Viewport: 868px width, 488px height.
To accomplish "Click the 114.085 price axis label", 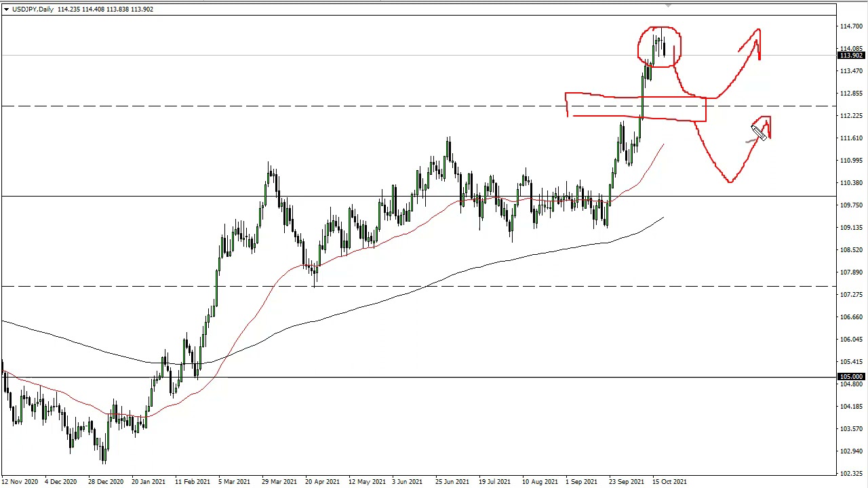I will click(851, 49).
